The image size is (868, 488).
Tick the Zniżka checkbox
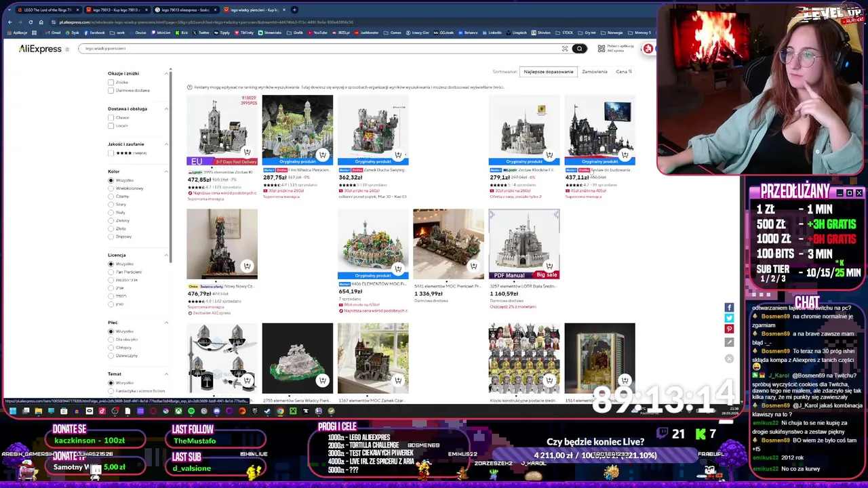[111, 82]
